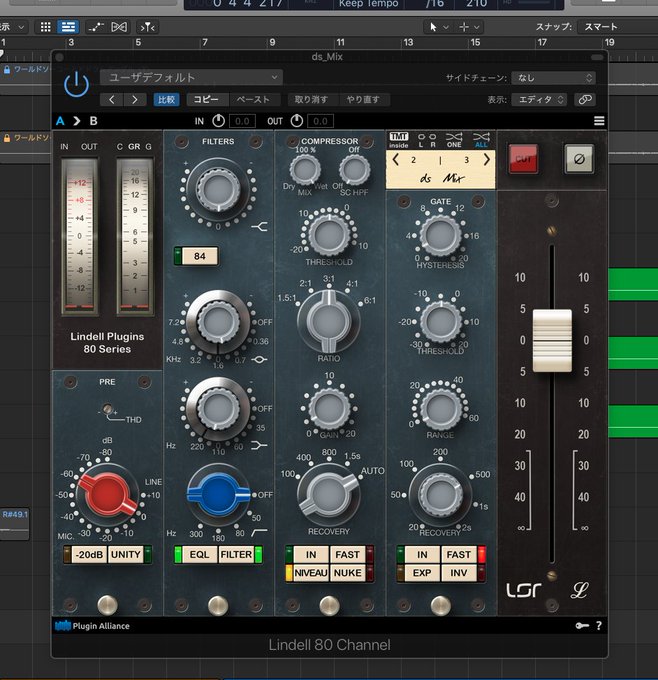Toggle the compressor FAST button
658x680 pixels.
coord(347,555)
